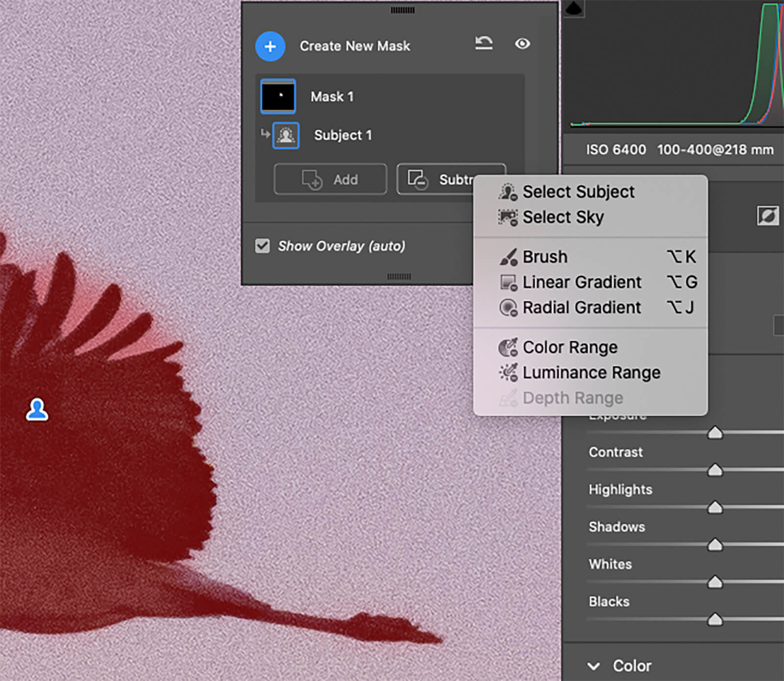Image resolution: width=784 pixels, height=681 pixels.
Task: Toggle mask visibility with the eye icon
Action: tap(522, 44)
